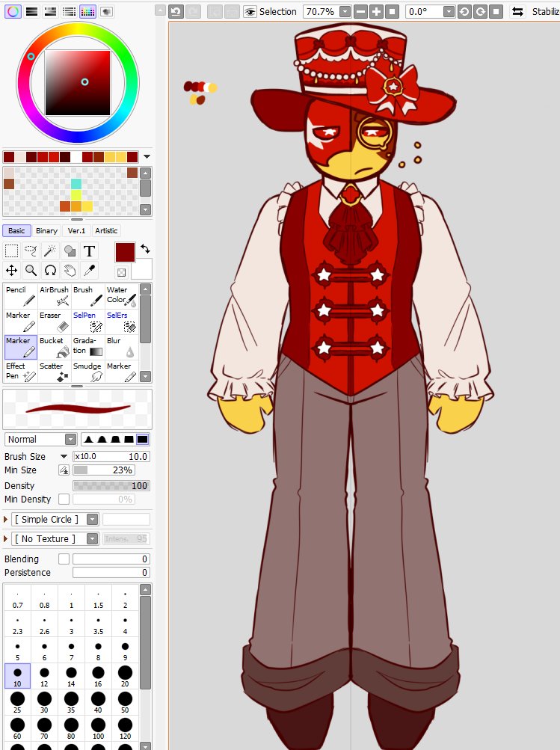Toggle the HSV slider panel
Viewport: 560px width, 750px height.
pyautogui.click(x=51, y=11)
